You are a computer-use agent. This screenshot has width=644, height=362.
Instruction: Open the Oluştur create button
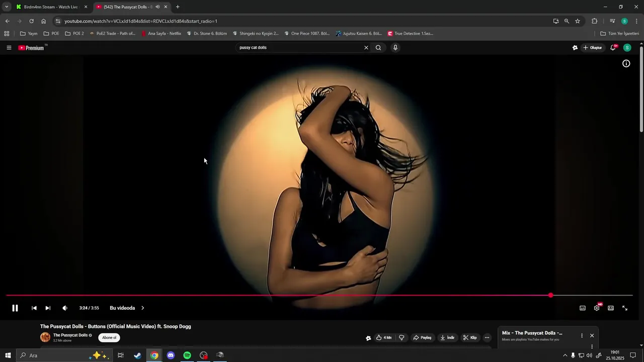pos(593,48)
